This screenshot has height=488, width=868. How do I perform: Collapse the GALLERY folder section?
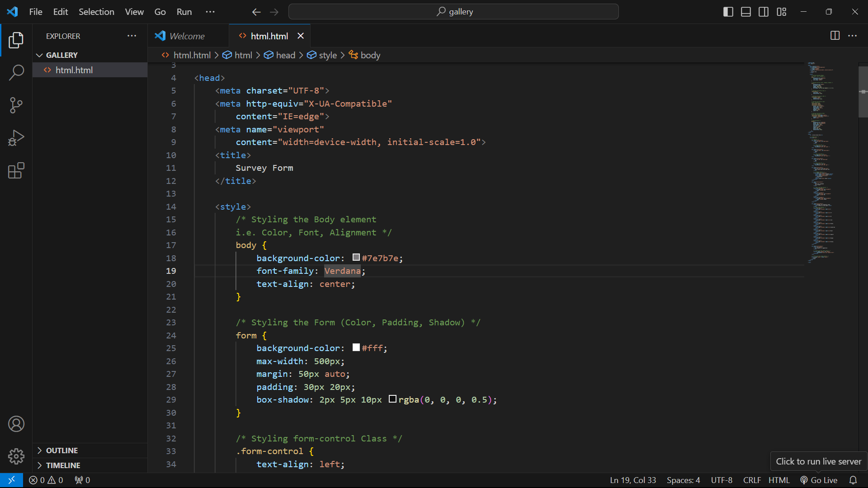coord(61,55)
